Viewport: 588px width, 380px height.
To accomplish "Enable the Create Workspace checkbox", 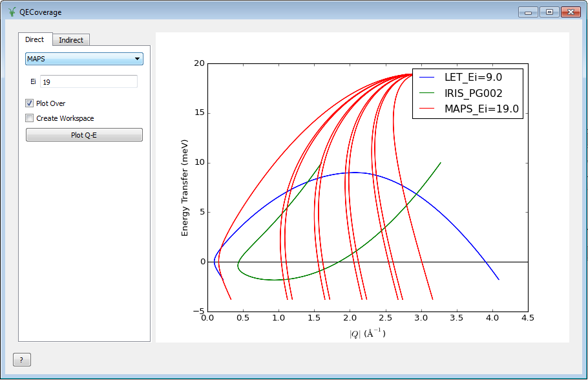I will (30, 118).
